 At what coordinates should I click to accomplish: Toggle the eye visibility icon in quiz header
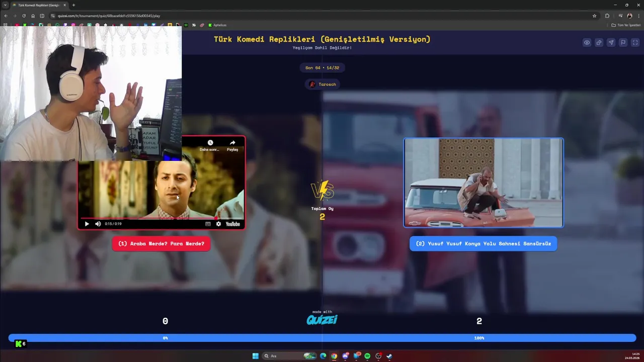pos(587,43)
